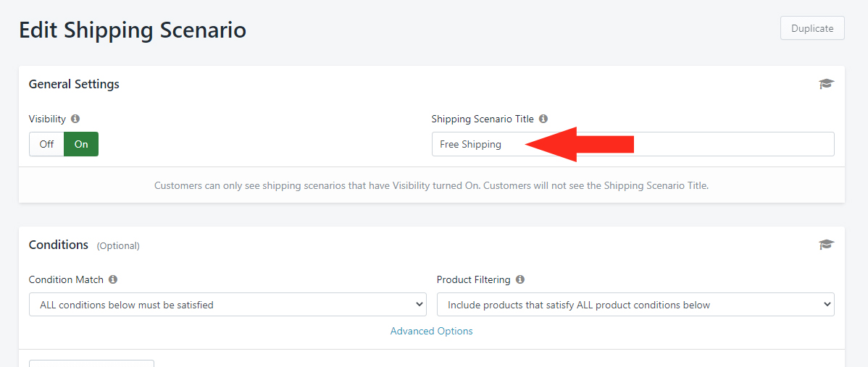Show the Visibility info tooltip icon
868x367 pixels.
coord(75,119)
